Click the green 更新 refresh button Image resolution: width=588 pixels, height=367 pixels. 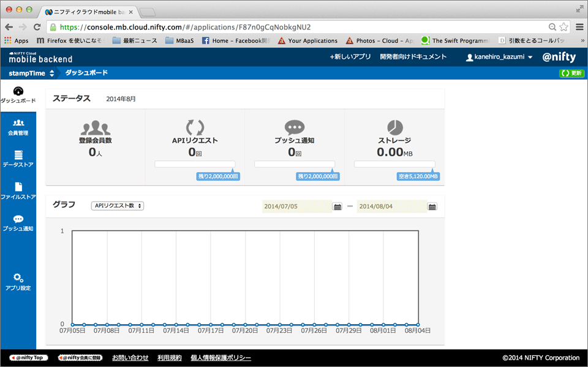click(x=571, y=73)
